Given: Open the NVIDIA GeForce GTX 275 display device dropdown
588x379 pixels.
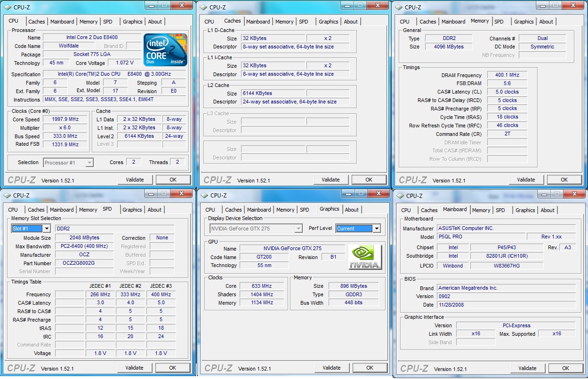Looking at the screenshot, I should [x=298, y=229].
